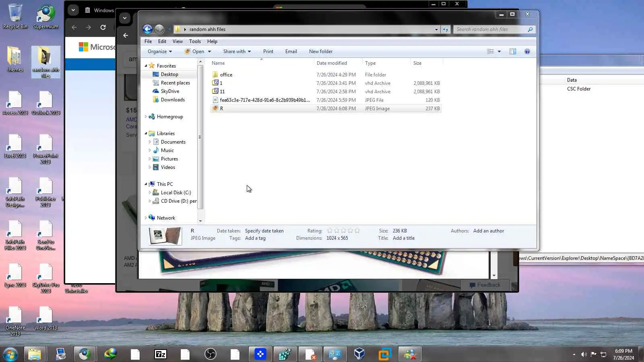The height and width of the screenshot is (362, 644).
Task: Click Add a tag in the details pane
Action: (255, 238)
